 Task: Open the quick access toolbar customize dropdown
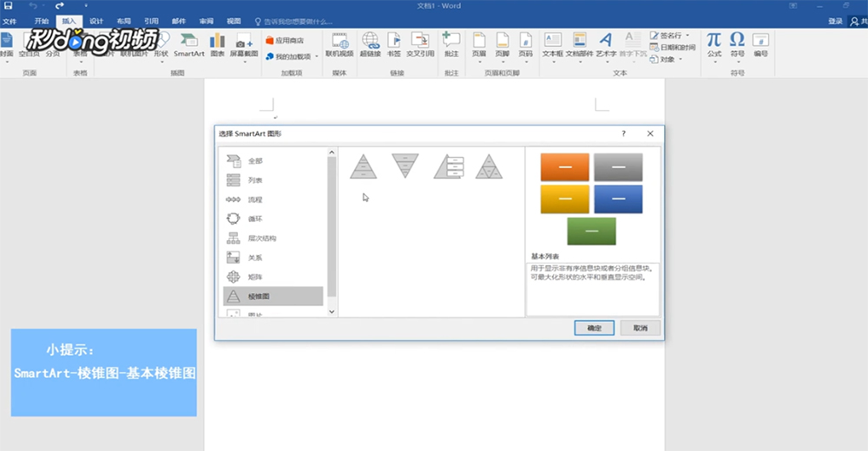(86, 5)
